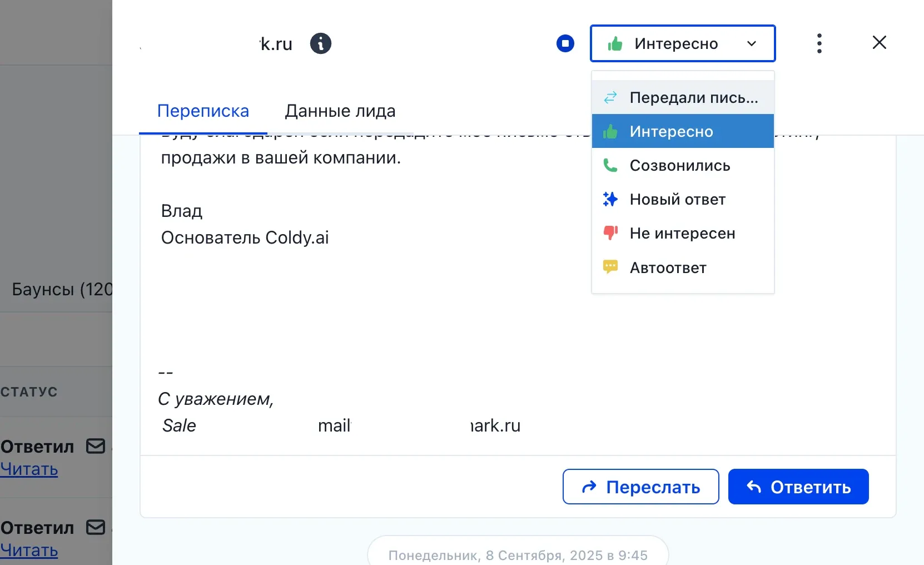Screen dimensions: 924x565
Task: Expand the status dropdown chevron near 'Интересно'
Action: pos(753,43)
